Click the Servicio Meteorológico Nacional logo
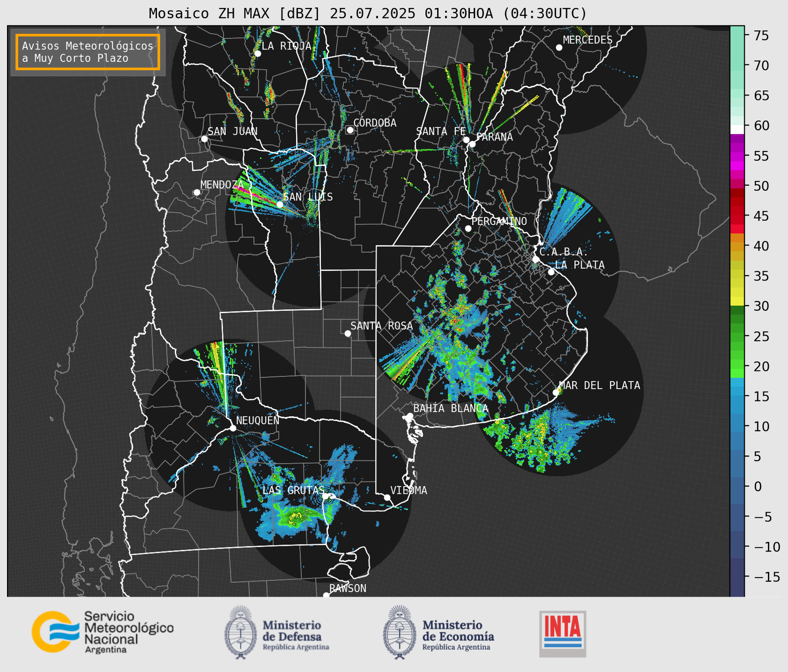 102,632
